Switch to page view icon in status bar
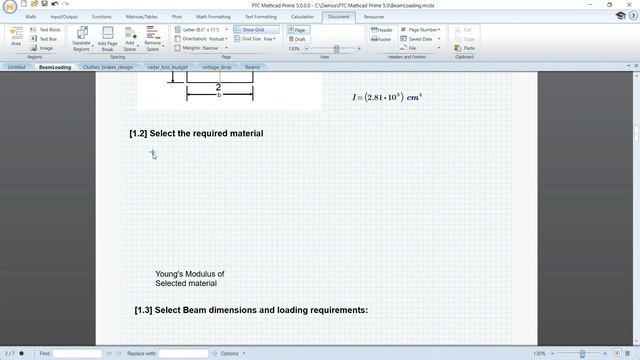The width and height of the screenshot is (640, 360). coord(617,353)
